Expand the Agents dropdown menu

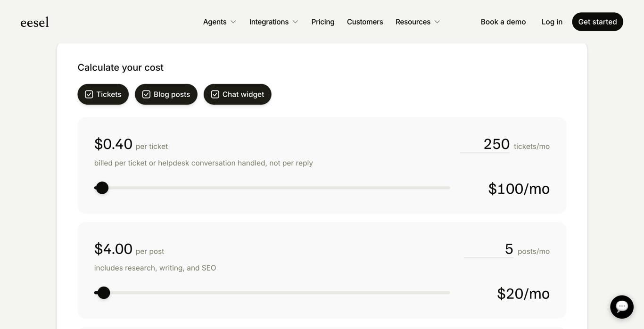pyautogui.click(x=220, y=22)
